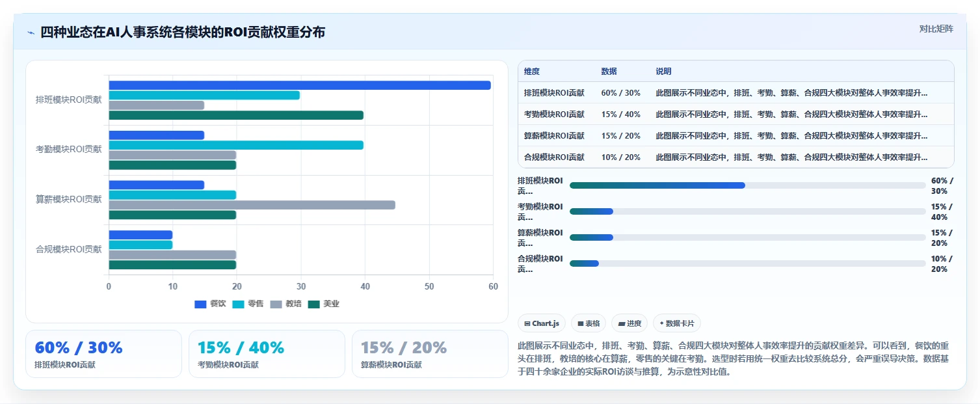The height and width of the screenshot is (404, 980).
Task: Select the 排班模块ROI贡献 table row cell
Action: tap(554, 93)
